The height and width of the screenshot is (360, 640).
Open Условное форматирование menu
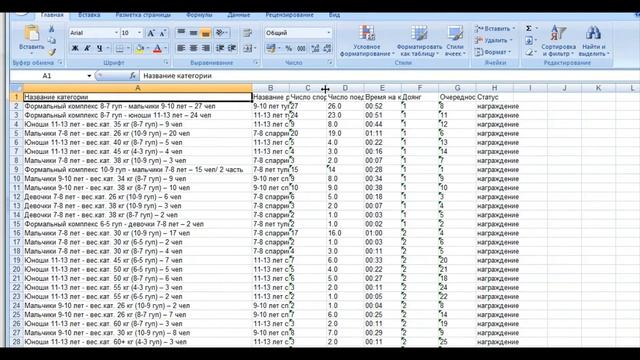coord(367,40)
